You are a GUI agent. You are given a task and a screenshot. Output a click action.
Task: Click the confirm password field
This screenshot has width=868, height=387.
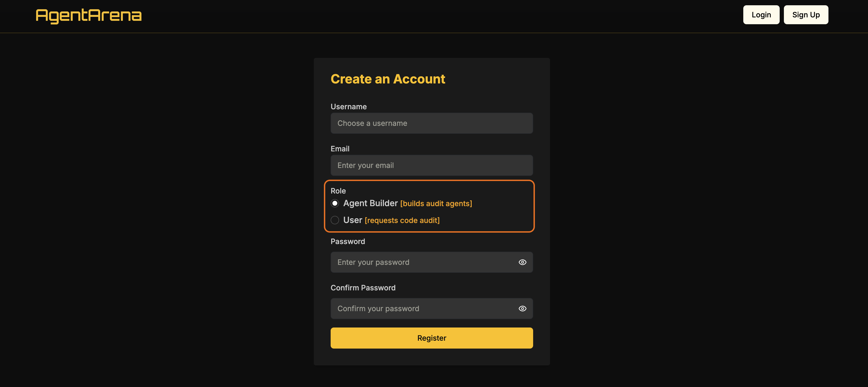tap(421, 309)
